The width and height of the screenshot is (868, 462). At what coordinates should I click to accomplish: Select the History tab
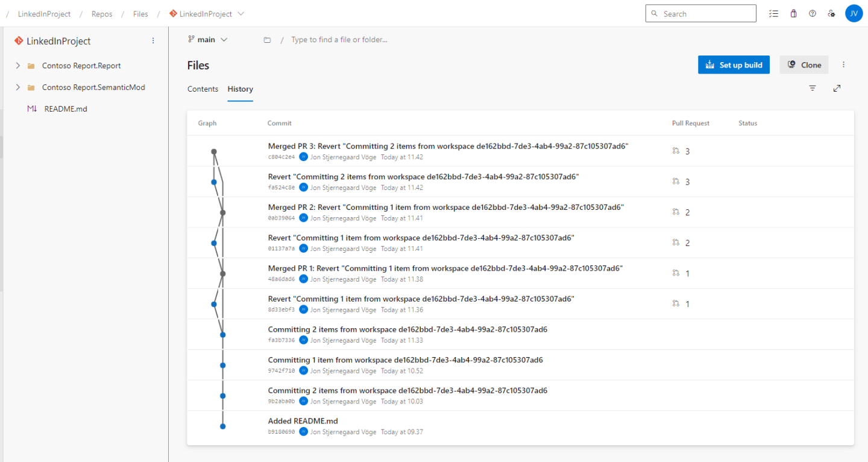[x=240, y=89]
